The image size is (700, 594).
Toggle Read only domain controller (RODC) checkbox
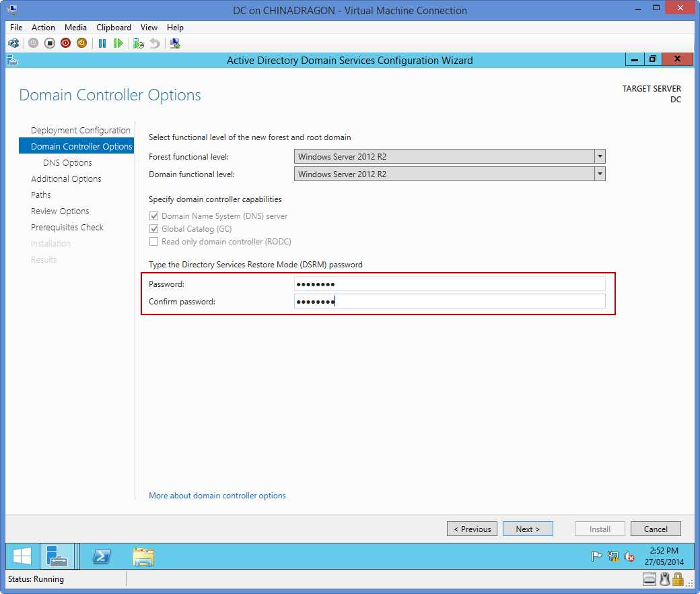coord(153,242)
